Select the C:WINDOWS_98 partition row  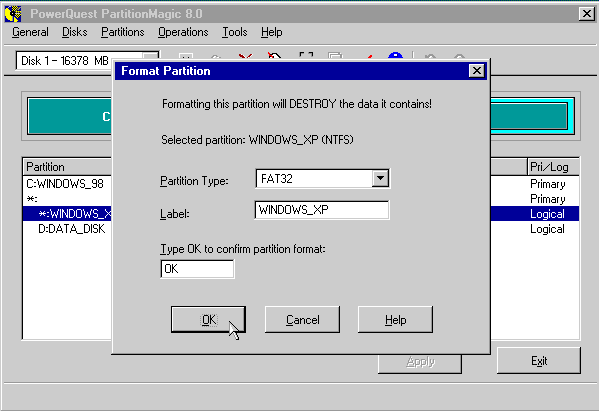[67, 184]
